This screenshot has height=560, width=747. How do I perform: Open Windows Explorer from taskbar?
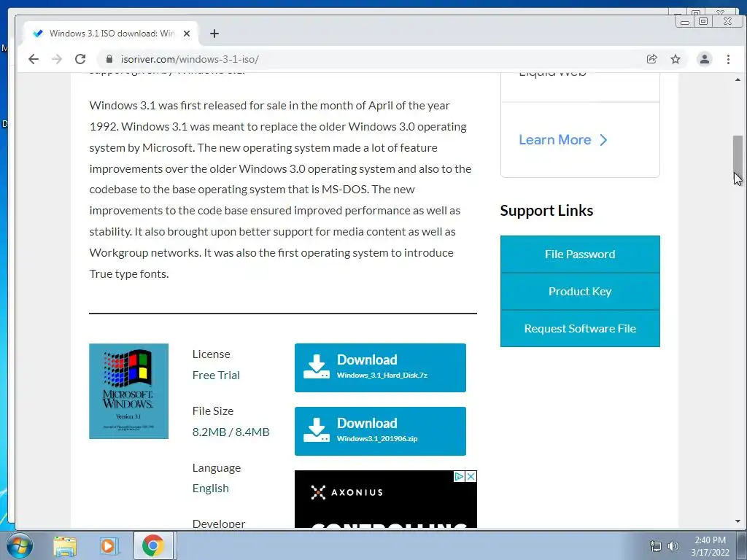point(65,545)
